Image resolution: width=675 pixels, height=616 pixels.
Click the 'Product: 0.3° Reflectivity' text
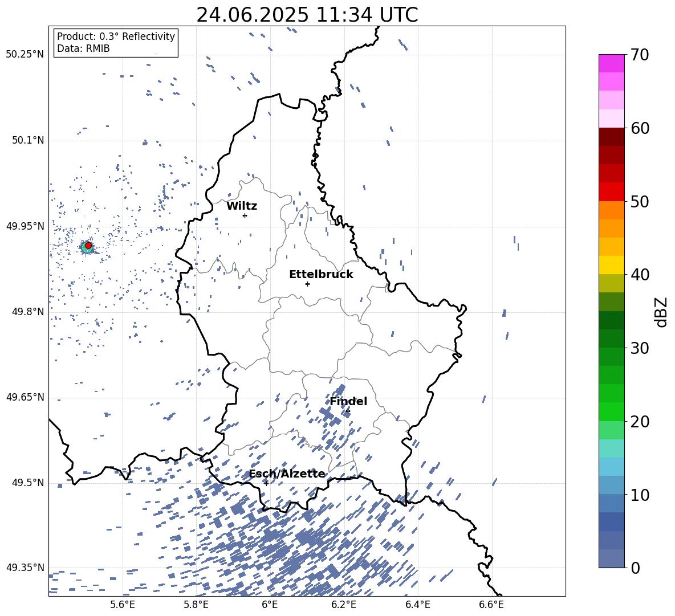coord(116,36)
